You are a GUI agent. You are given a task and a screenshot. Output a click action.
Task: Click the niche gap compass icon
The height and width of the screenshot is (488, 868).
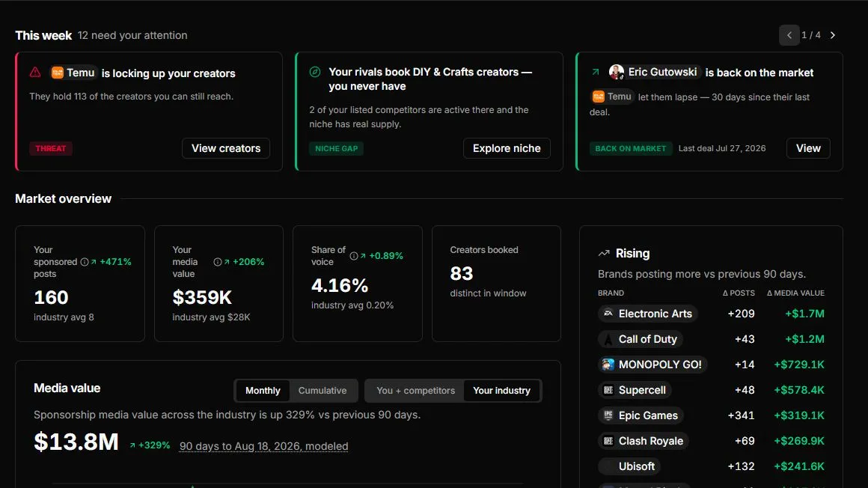click(315, 71)
